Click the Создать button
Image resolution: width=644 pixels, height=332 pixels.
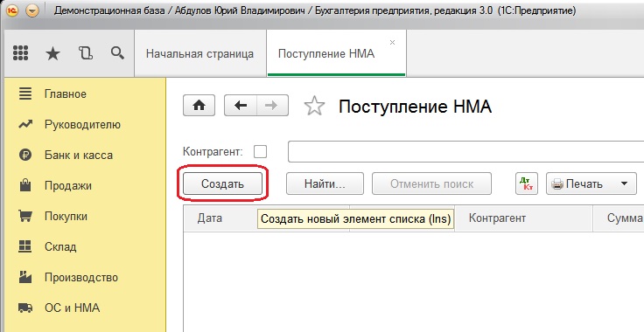222,183
